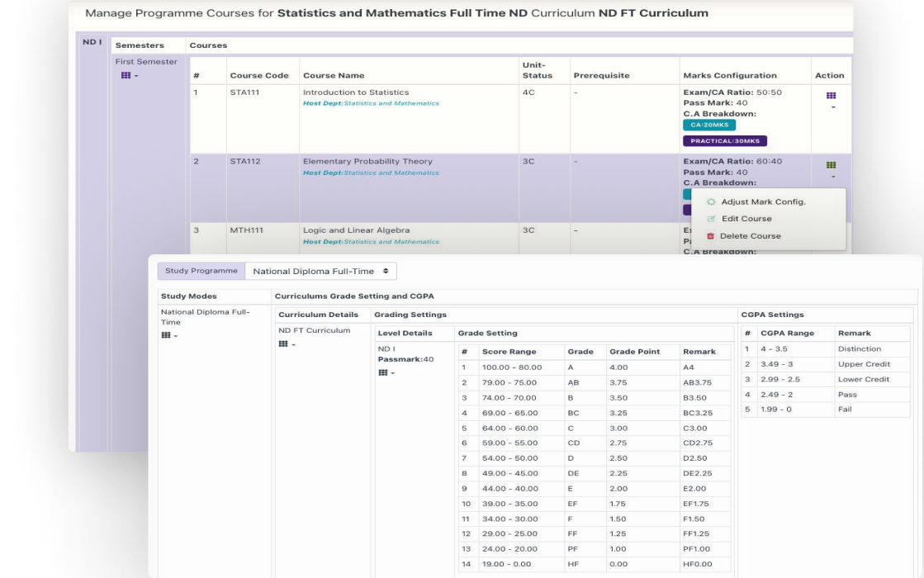Click Host Dept link under Elementary Probability Theory
This screenshot has width=924, height=578.
pos(371,173)
